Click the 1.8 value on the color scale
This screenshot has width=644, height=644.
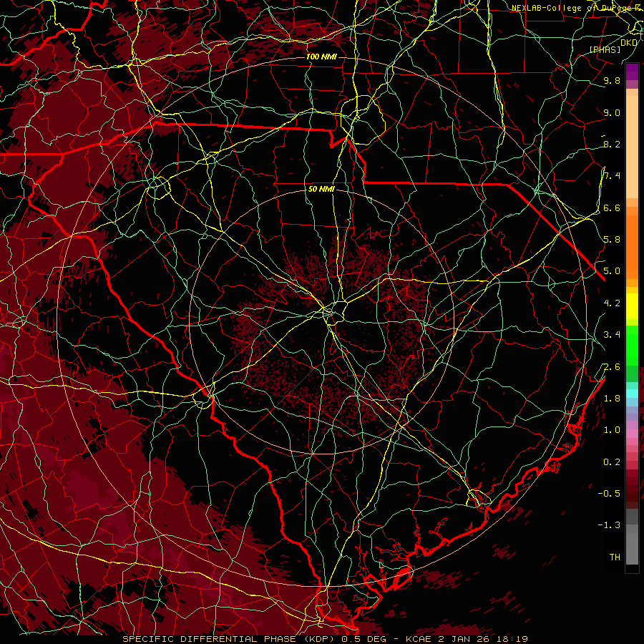pos(612,399)
